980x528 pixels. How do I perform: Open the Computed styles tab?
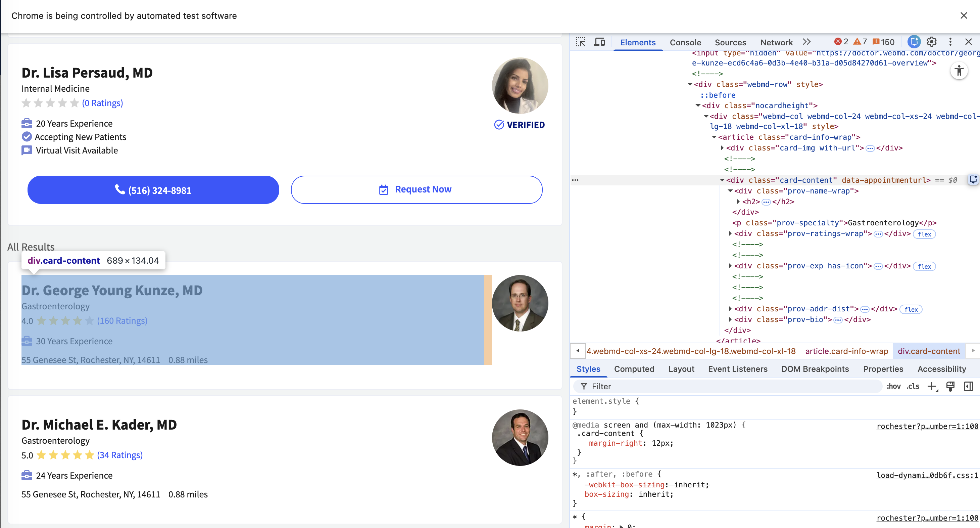point(634,369)
